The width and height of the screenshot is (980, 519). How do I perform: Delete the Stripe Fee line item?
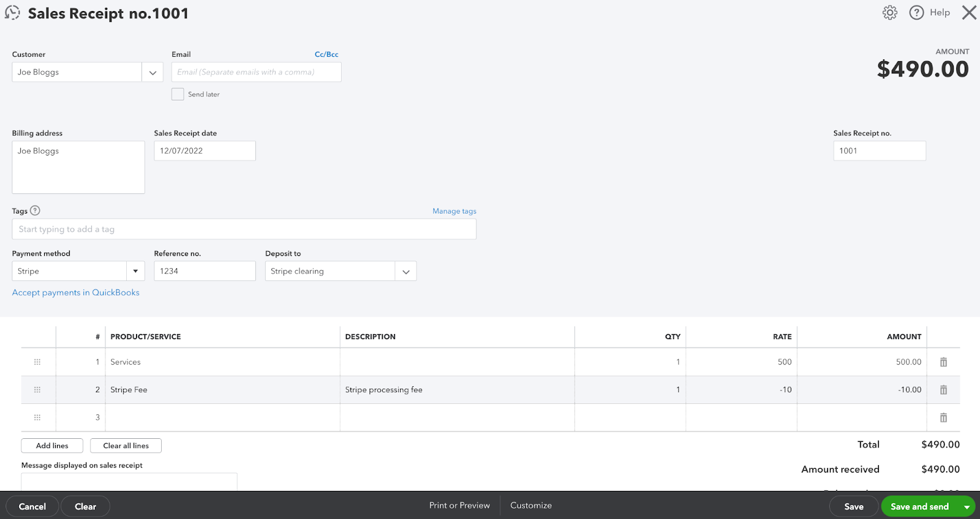pyautogui.click(x=943, y=390)
